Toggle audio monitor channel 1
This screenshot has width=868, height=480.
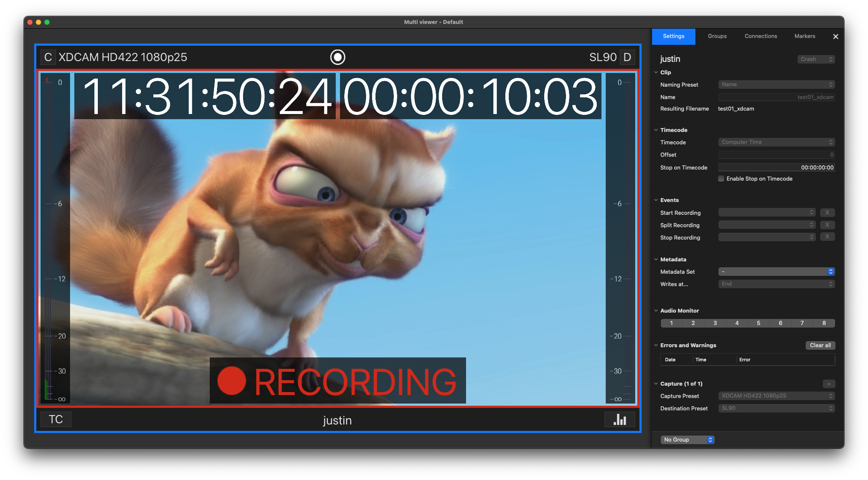pyautogui.click(x=672, y=323)
